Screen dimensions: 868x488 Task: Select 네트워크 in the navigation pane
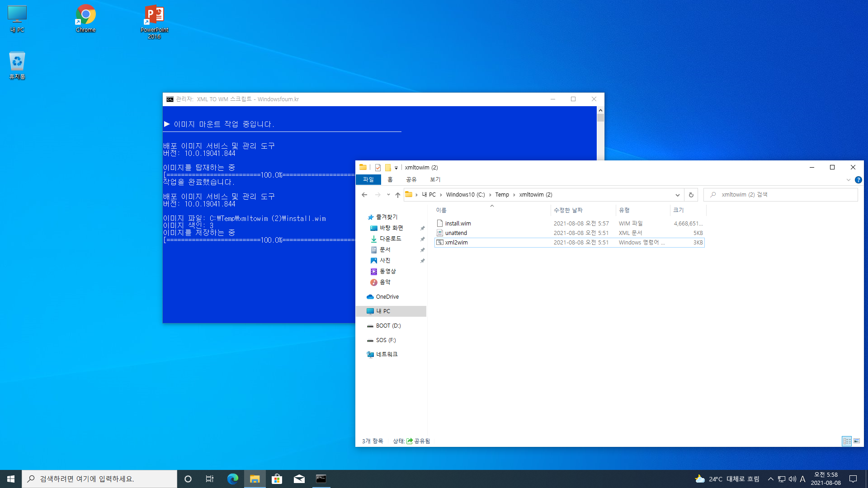[387, 355]
